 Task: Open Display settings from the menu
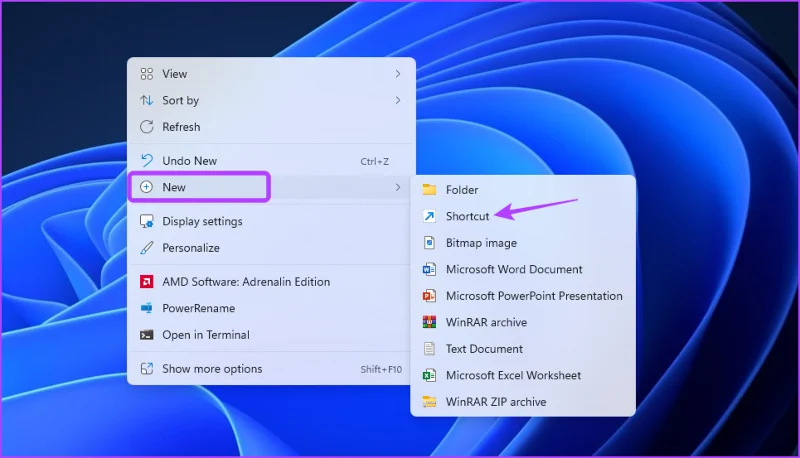271,221
